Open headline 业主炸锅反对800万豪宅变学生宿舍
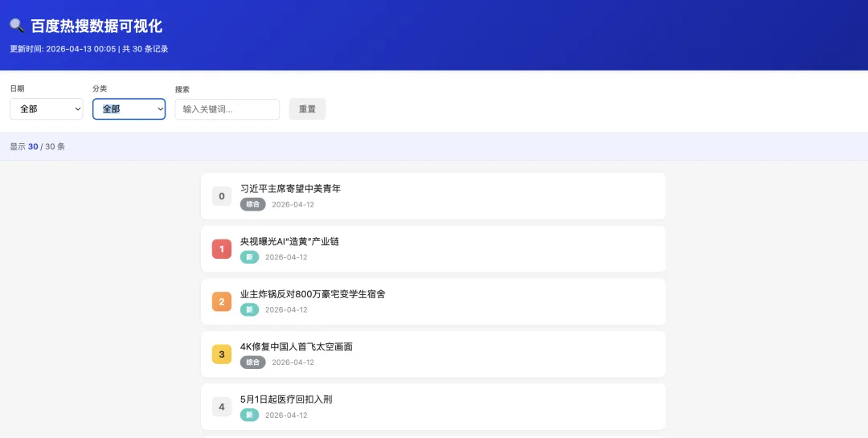Viewport: 868px width, 438px height. pos(313,294)
